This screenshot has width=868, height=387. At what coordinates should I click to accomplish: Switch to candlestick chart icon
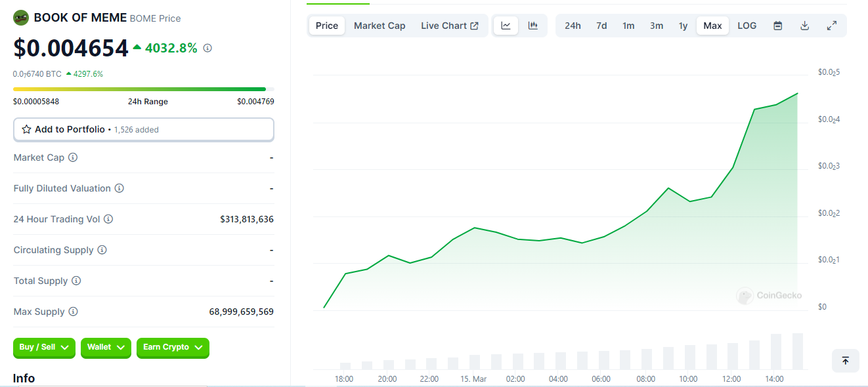pyautogui.click(x=533, y=26)
